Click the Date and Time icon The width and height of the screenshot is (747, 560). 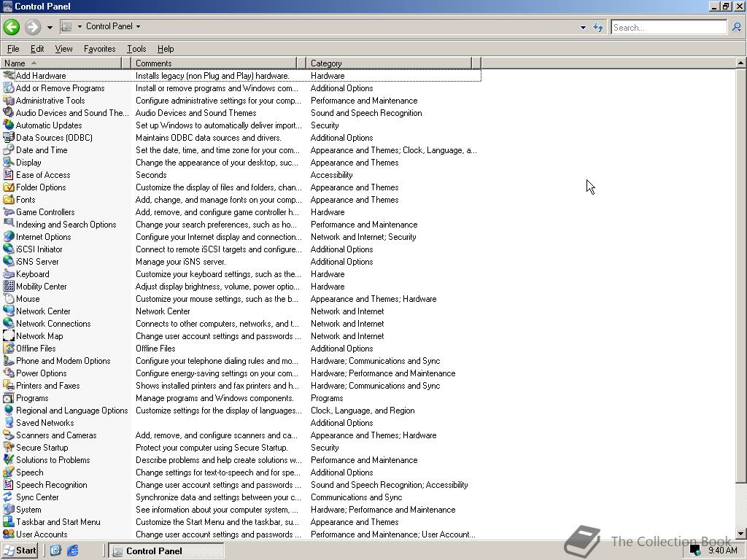pyautogui.click(x=9, y=149)
